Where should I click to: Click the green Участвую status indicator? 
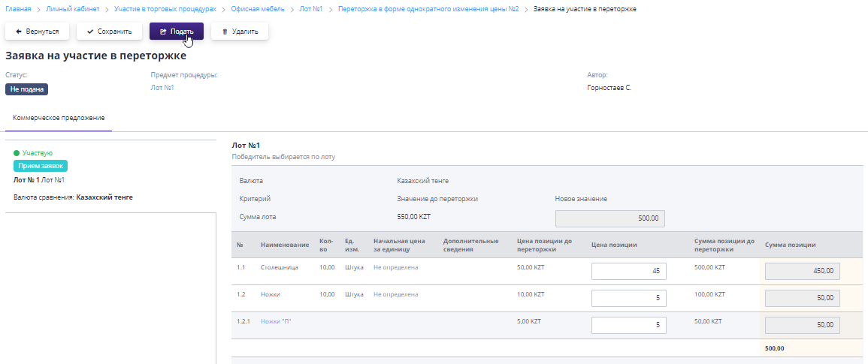click(x=33, y=153)
